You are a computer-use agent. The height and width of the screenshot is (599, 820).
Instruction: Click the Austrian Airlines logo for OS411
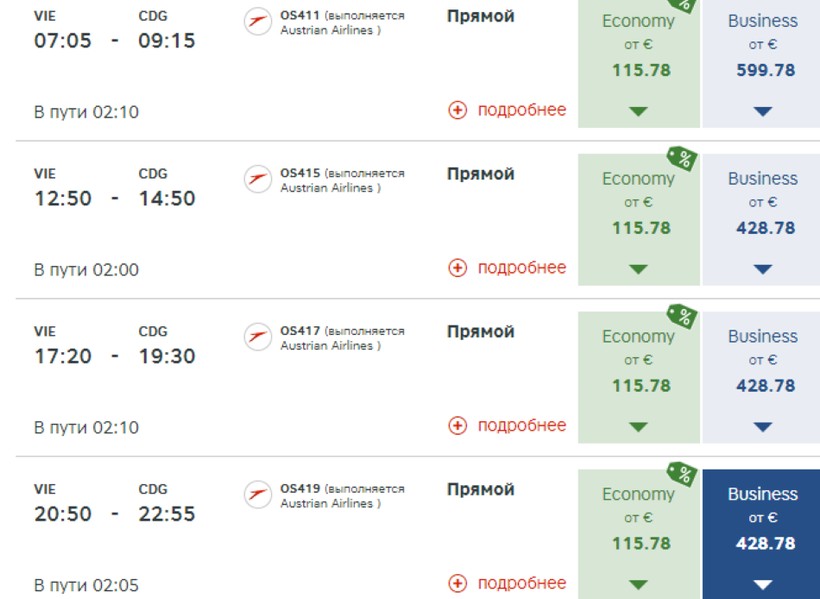coord(258,22)
